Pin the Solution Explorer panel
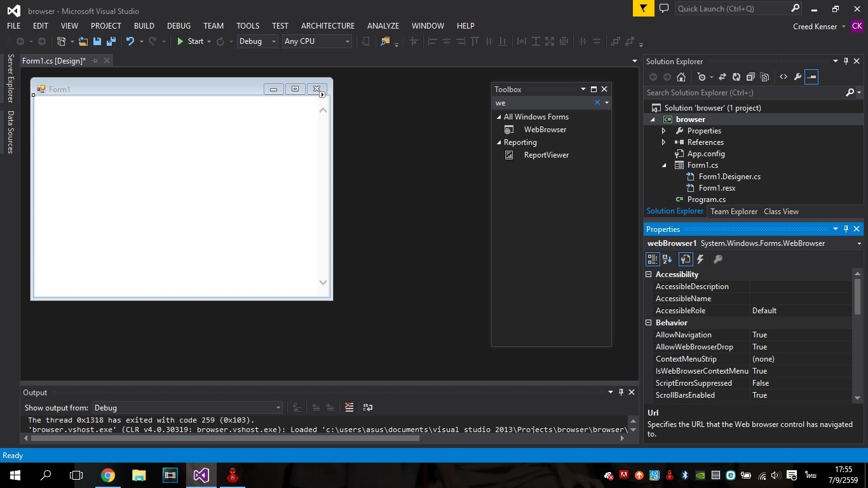Screen dimensions: 868x488 [846, 61]
